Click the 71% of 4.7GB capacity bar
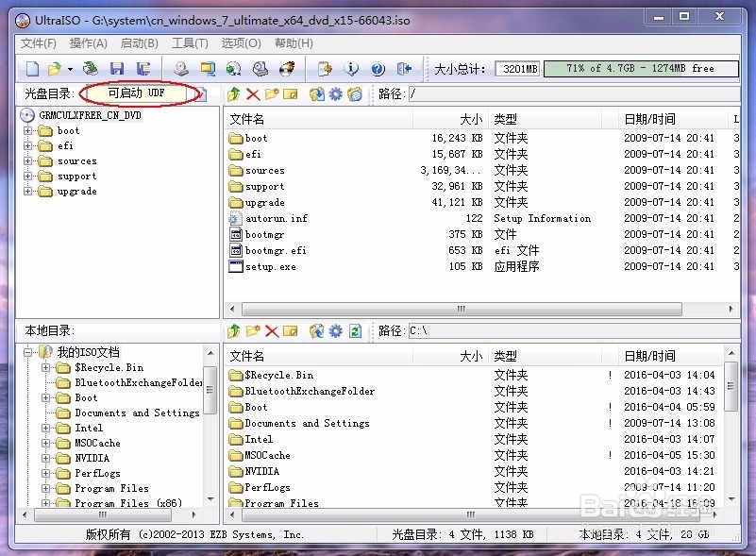This screenshot has width=756, height=556. [x=641, y=69]
